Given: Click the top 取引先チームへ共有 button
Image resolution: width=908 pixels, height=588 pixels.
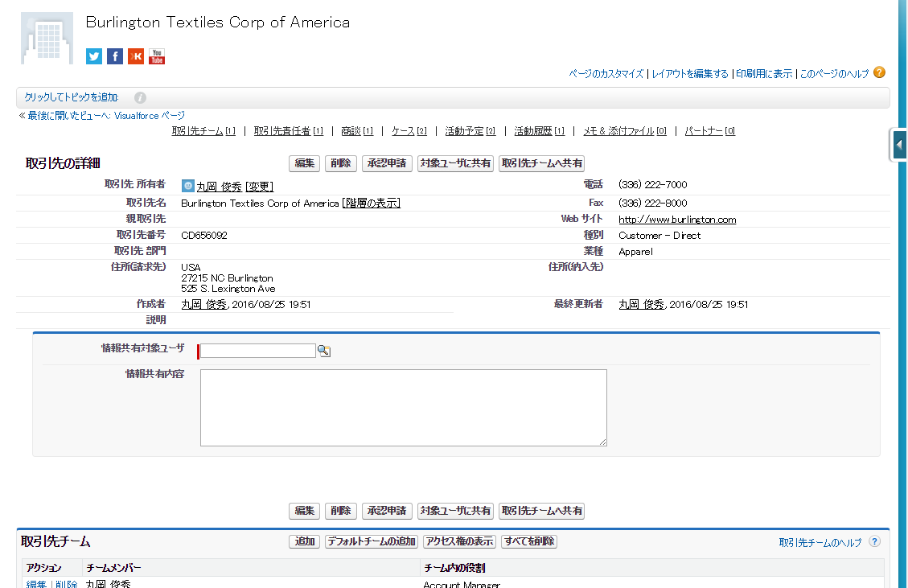Looking at the screenshot, I should [x=541, y=163].
